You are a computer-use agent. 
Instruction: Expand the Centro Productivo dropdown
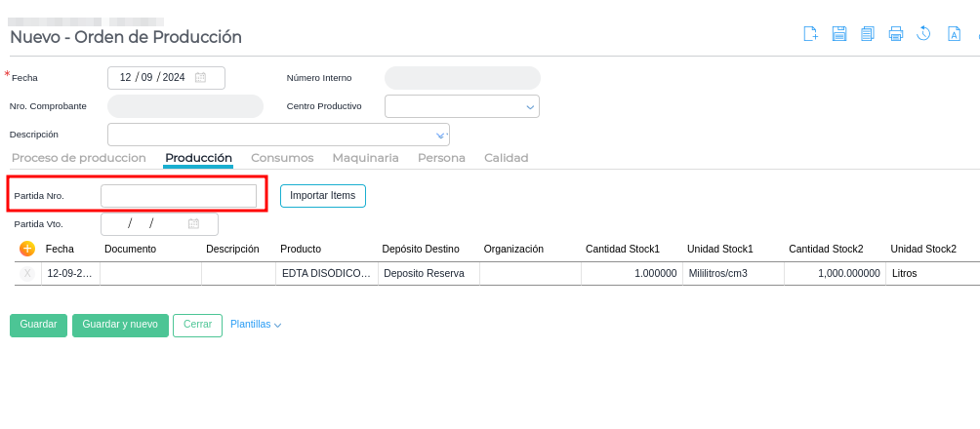[530, 106]
